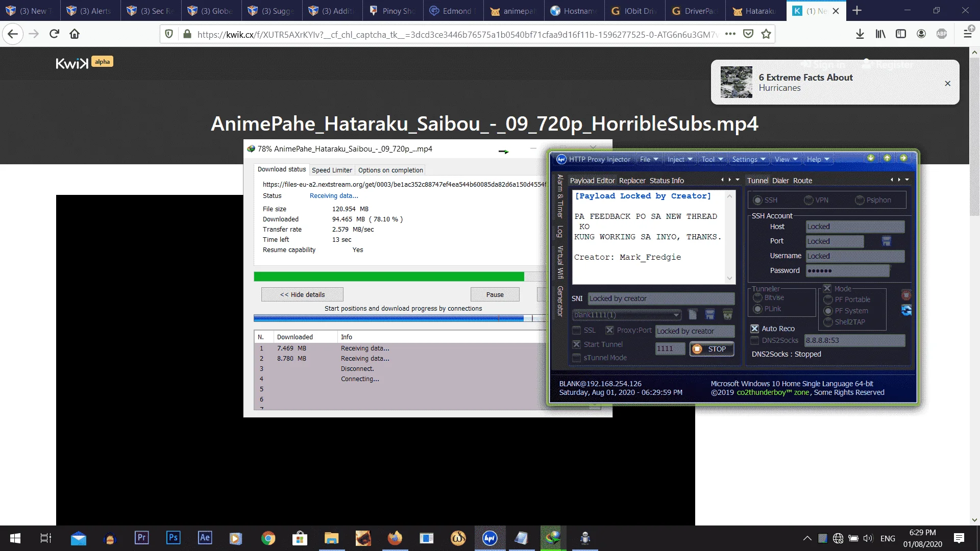
Task: Open Premiere Pro from the taskbar
Action: pyautogui.click(x=142, y=538)
